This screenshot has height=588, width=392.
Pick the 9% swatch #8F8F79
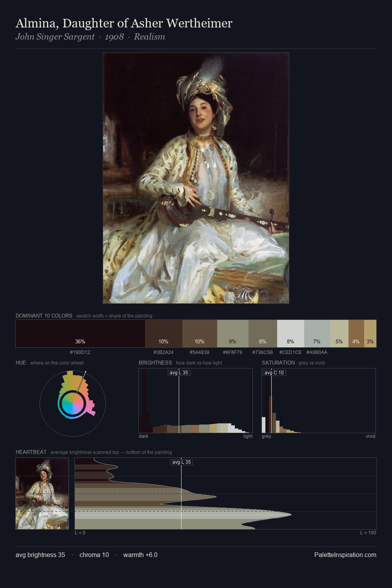232,334
